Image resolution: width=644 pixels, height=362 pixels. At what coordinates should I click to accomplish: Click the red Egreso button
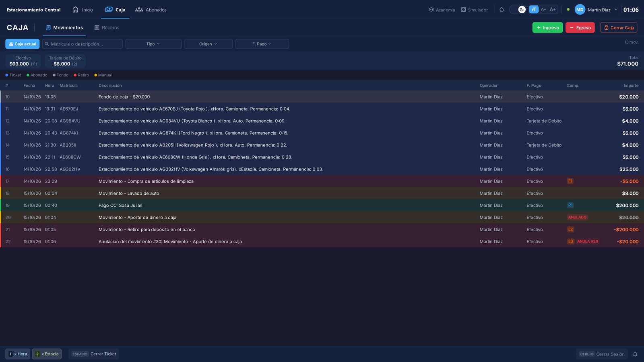(580, 28)
